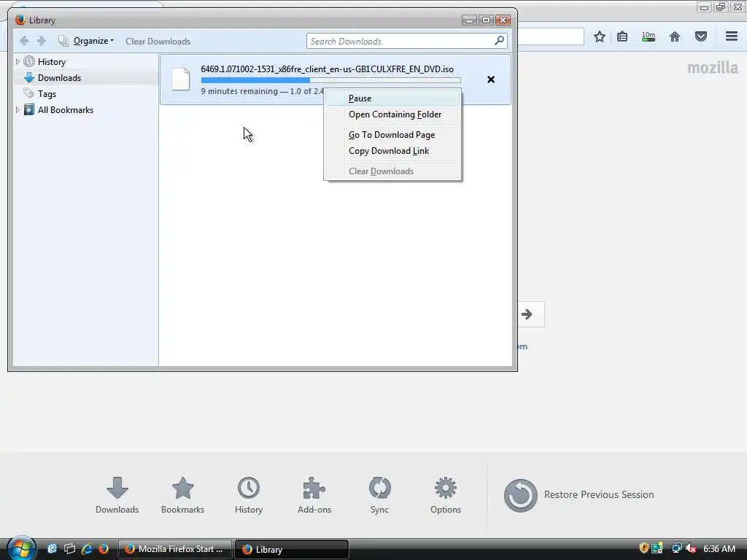Click the Home icon in Firefox toolbar
The image size is (747, 560).
tap(675, 36)
